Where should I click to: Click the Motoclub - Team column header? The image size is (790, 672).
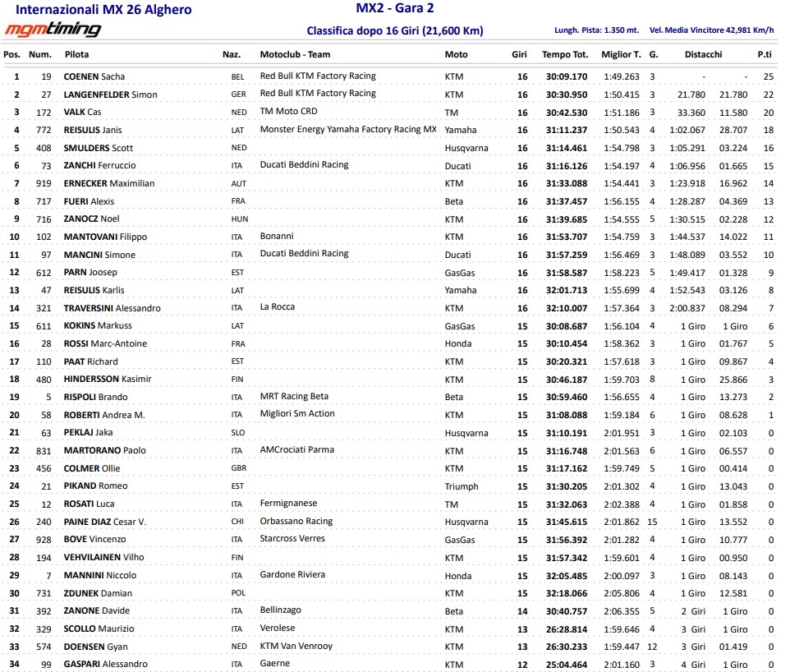point(295,54)
